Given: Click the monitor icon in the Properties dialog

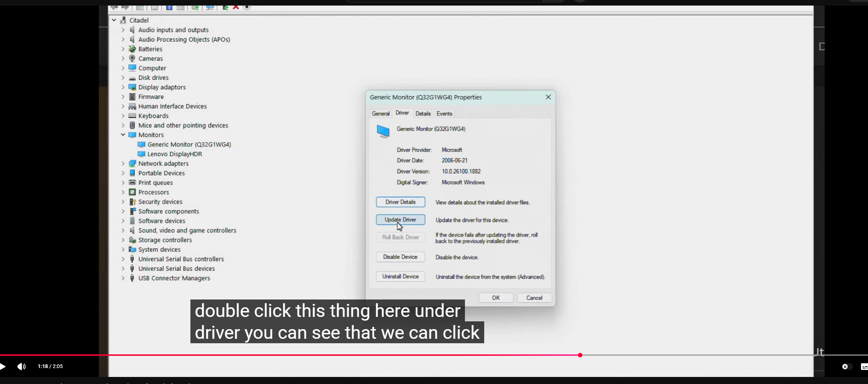Looking at the screenshot, I should [x=383, y=131].
